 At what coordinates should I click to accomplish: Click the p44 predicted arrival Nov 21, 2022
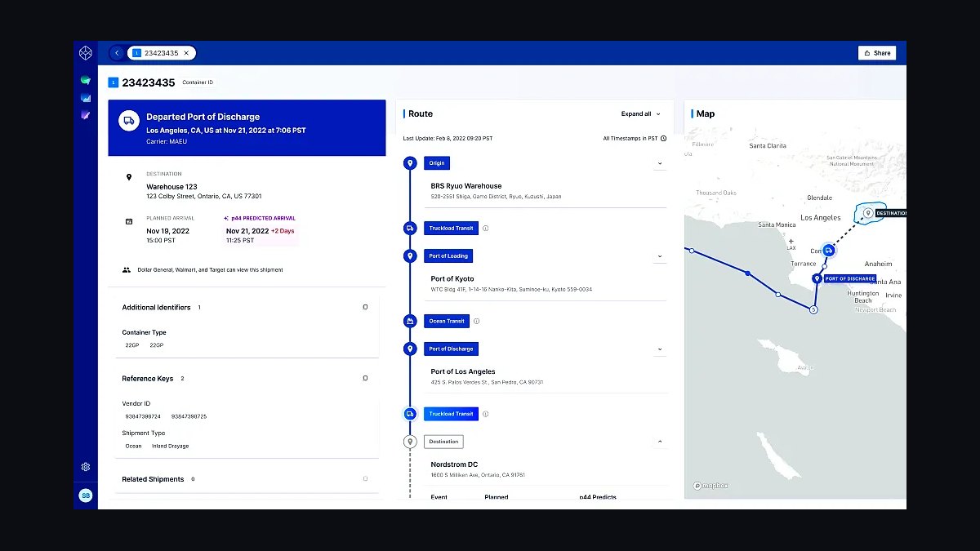click(x=247, y=231)
